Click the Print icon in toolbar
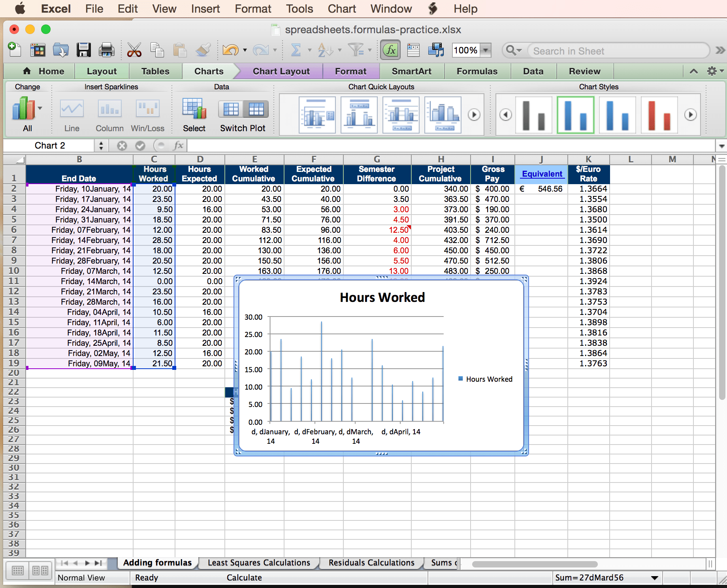The height and width of the screenshot is (588, 727). click(x=106, y=50)
